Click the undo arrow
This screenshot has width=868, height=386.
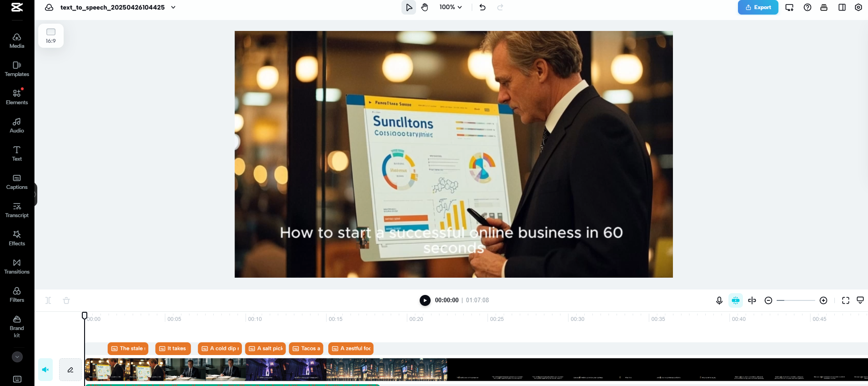pos(482,7)
